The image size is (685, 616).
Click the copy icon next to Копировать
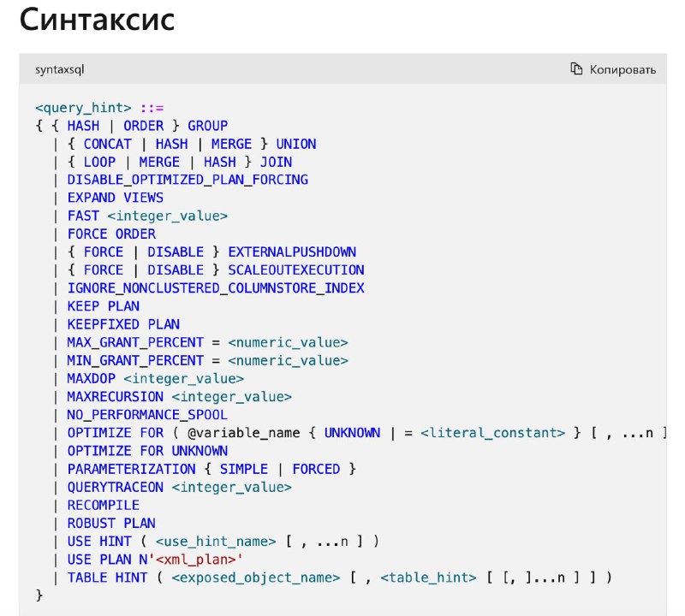576,69
